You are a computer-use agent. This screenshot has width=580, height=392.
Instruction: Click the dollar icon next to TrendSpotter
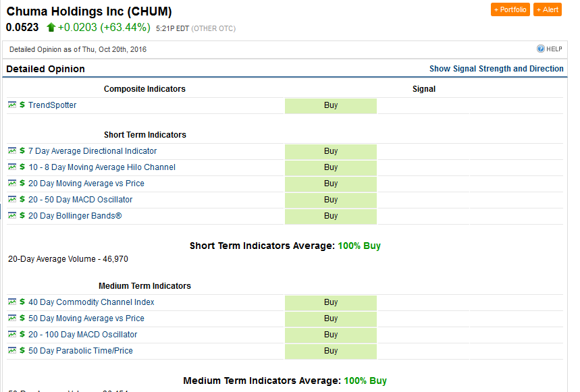click(x=22, y=105)
